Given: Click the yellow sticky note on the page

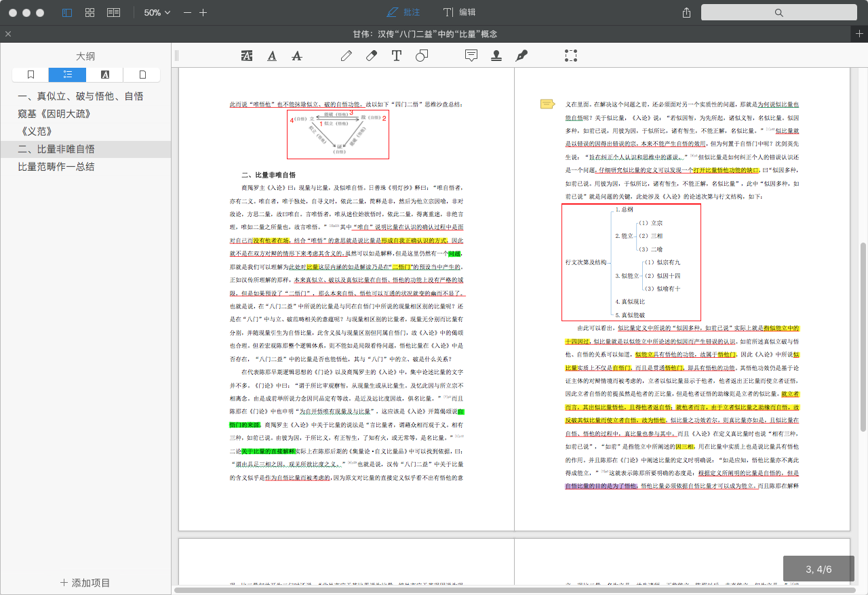Looking at the screenshot, I should [547, 104].
